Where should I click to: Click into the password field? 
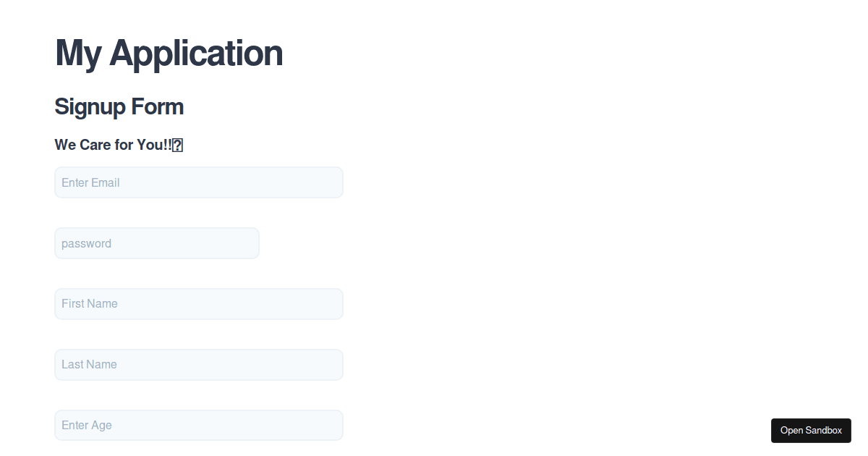(x=157, y=243)
